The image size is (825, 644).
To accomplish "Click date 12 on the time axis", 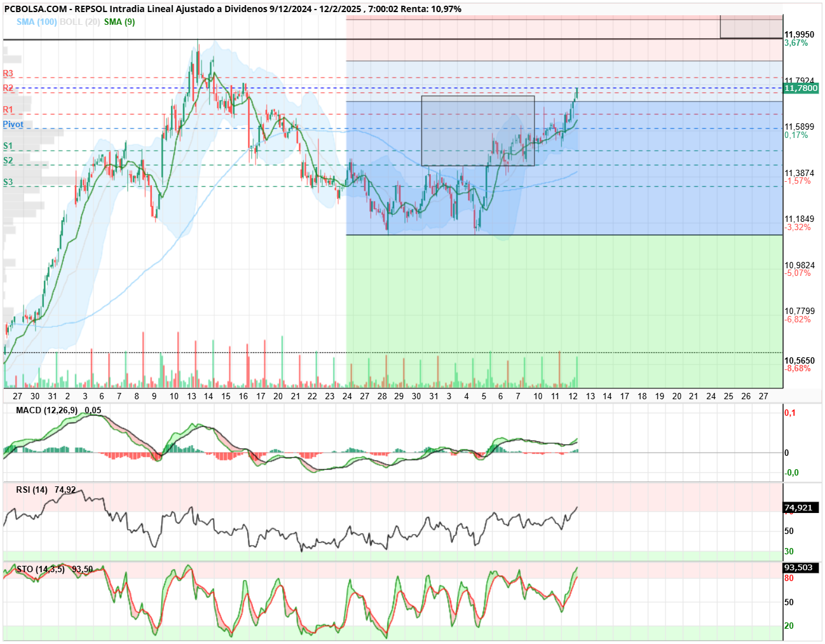I will pos(573,396).
